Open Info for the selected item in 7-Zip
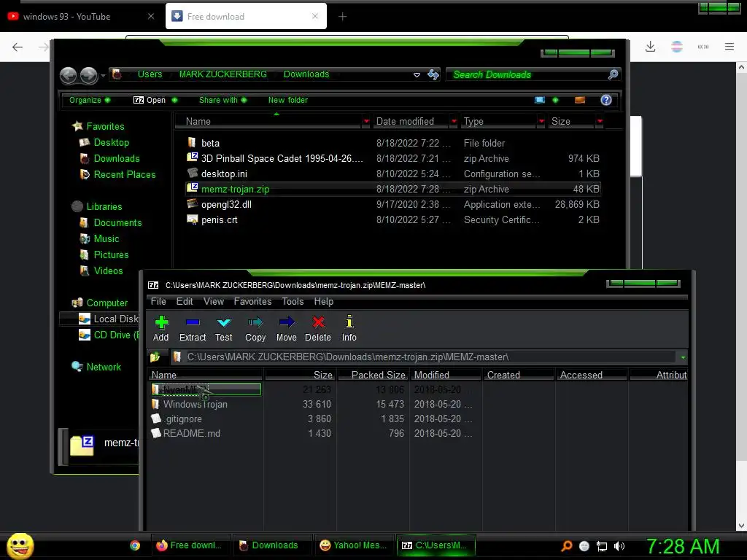 coord(349,329)
